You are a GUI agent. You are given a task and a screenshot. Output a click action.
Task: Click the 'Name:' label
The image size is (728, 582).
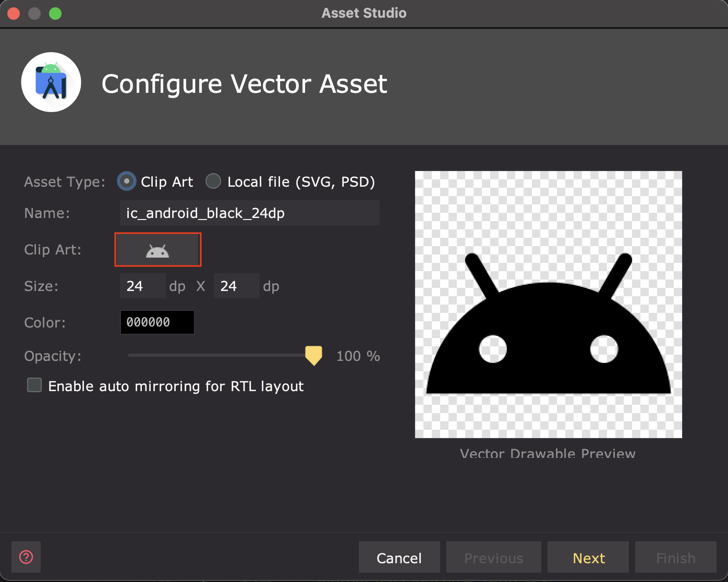click(x=47, y=213)
